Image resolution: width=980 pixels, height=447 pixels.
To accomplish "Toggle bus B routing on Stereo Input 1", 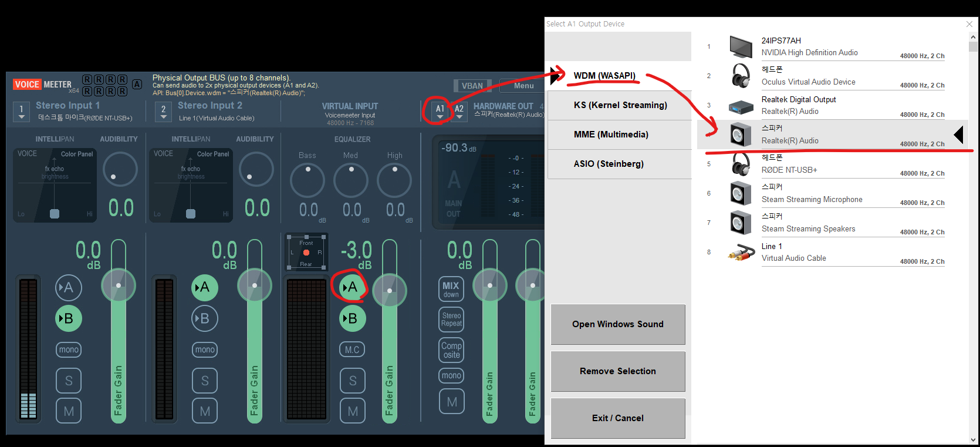I will 69,318.
